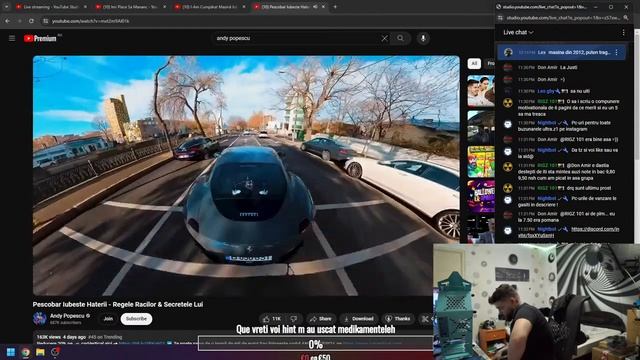The width and height of the screenshot is (640, 360).
Task: Open live chat window's three-dot menu
Action: point(623,32)
